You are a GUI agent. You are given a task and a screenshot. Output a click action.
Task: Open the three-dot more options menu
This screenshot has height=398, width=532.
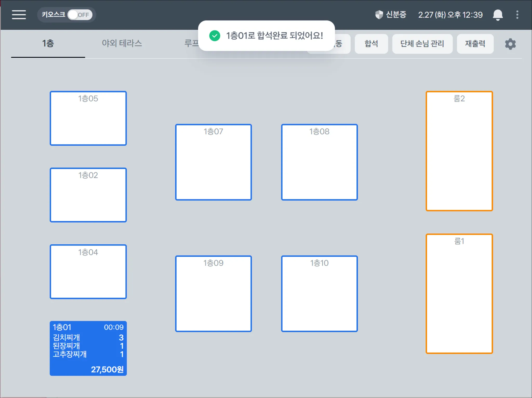(x=517, y=15)
